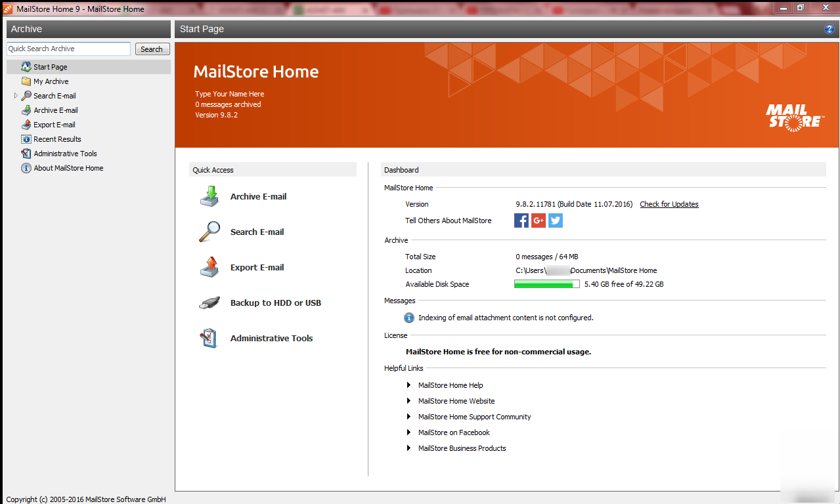The image size is (840, 504).
Task: Click the Backup to HDD or USB icon
Action: 210,303
